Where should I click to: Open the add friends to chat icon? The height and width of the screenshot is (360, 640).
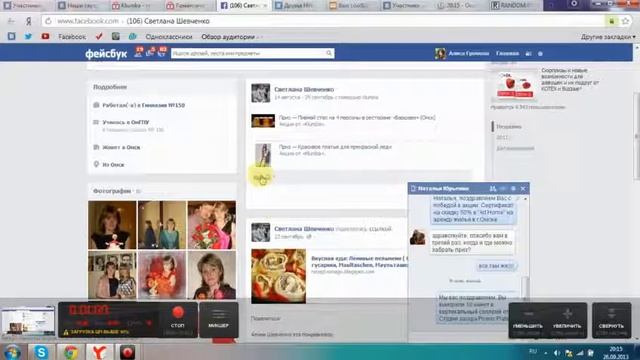[x=493, y=189]
